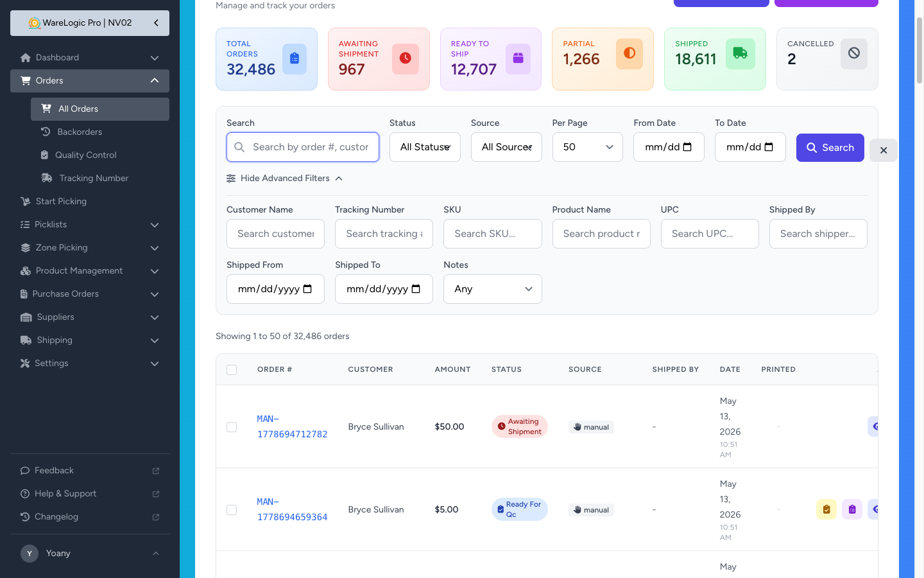Click "Showing 1 to 50 of 32,486 orders"

[x=282, y=337]
